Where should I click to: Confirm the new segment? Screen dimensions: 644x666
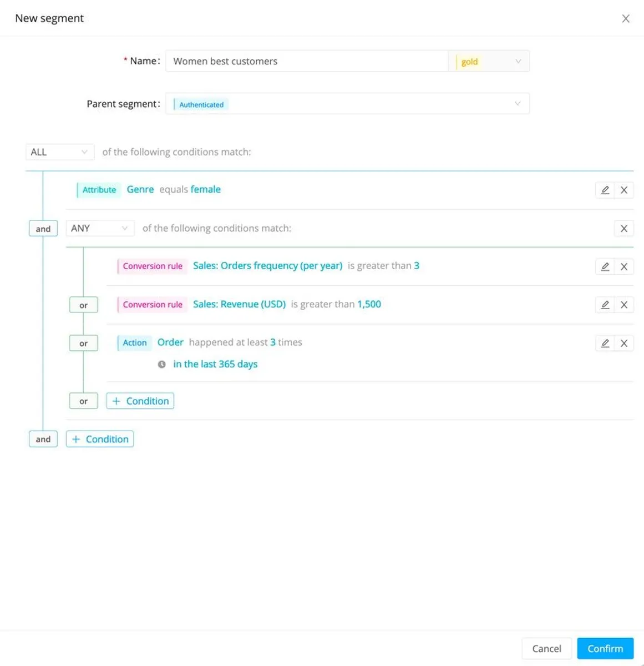point(605,648)
